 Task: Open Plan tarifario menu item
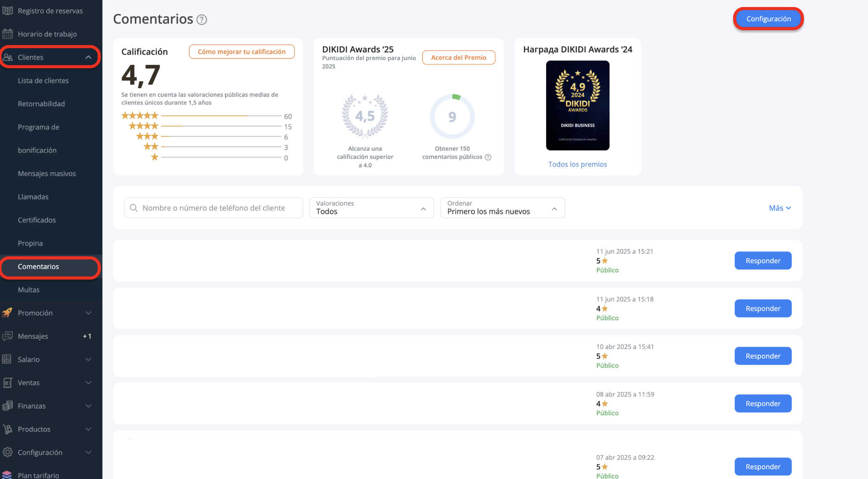pyautogui.click(x=38, y=475)
